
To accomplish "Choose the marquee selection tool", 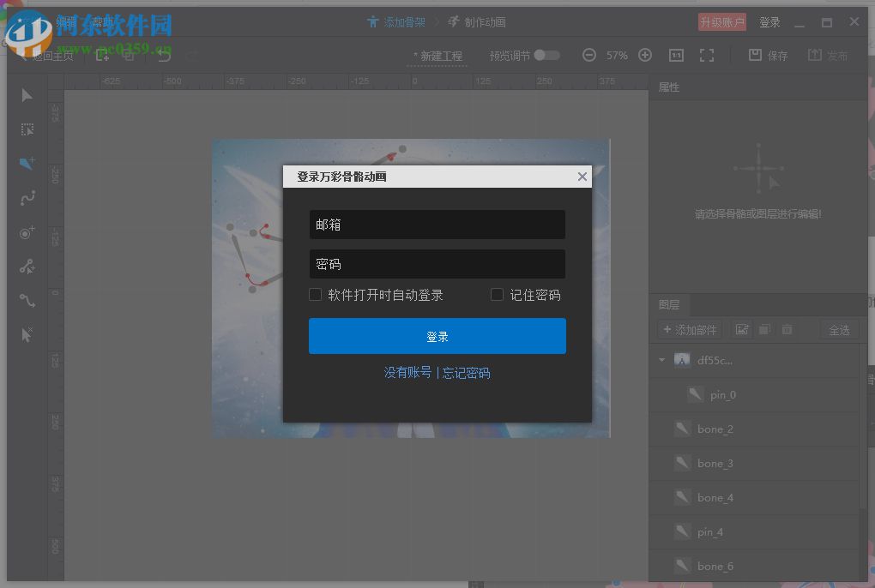I will pyautogui.click(x=27, y=129).
